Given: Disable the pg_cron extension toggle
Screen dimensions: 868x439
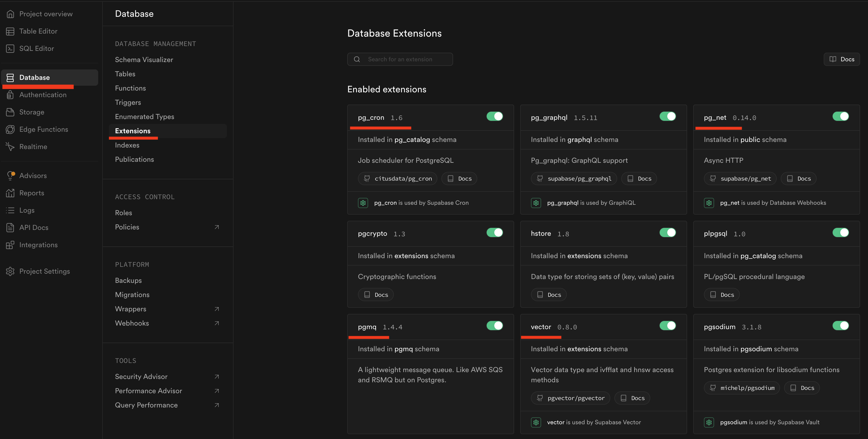Looking at the screenshot, I should [x=495, y=116].
